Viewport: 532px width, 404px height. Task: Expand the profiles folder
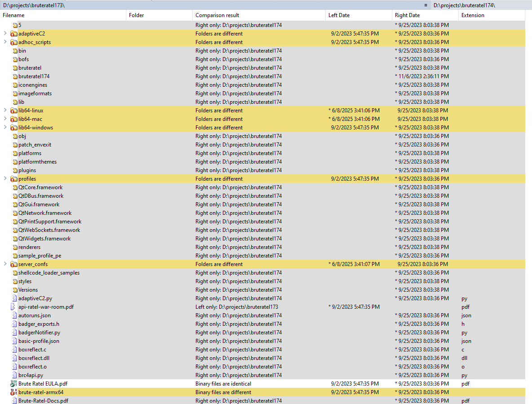pyautogui.click(x=5, y=178)
